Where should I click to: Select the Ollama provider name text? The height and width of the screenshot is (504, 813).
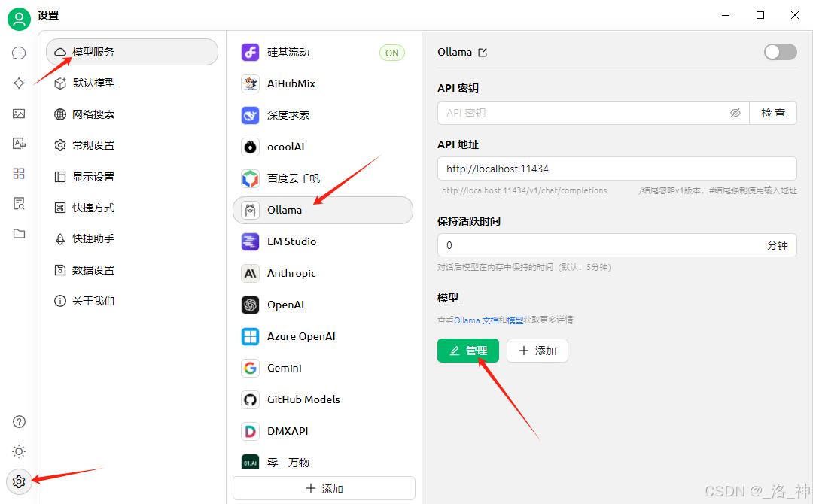pyautogui.click(x=285, y=211)
